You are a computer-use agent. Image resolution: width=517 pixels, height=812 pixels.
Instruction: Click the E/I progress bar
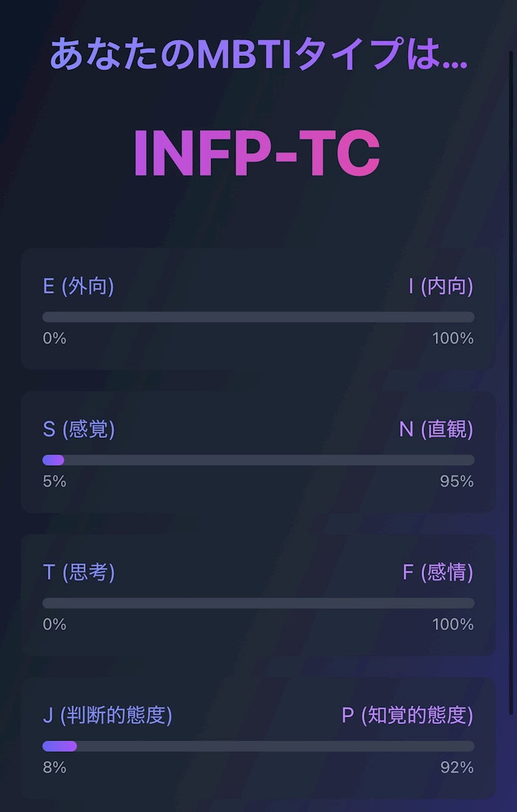point(258,317)
